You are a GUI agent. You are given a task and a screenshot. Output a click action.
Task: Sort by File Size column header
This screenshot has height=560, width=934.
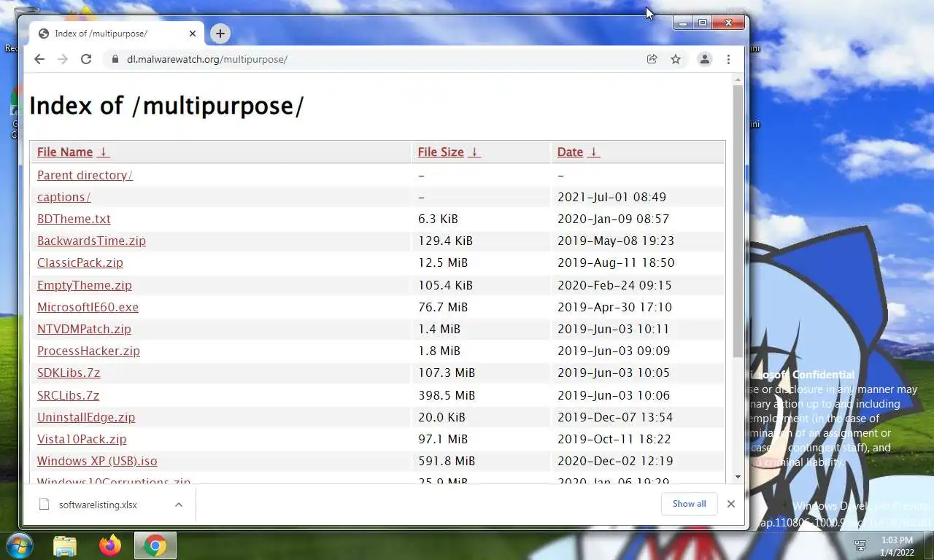(x=441, y=152)
